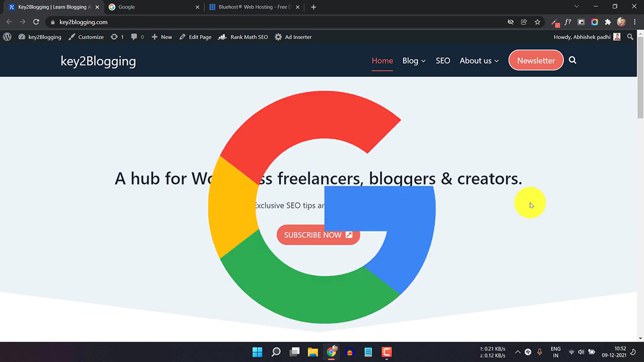644x362 pixels.
Task: Open Windows taskbar search
Action: click(x=276, y=352)
